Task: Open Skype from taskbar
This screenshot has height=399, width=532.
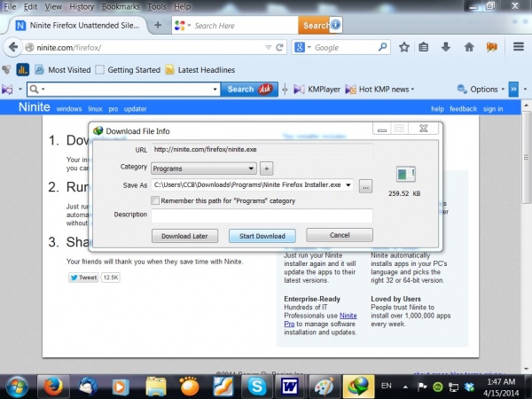Action: point(257,387)
